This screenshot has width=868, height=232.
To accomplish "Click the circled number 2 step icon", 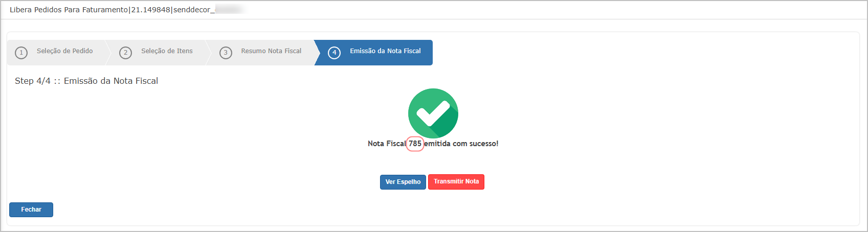I will pos(125,53).
